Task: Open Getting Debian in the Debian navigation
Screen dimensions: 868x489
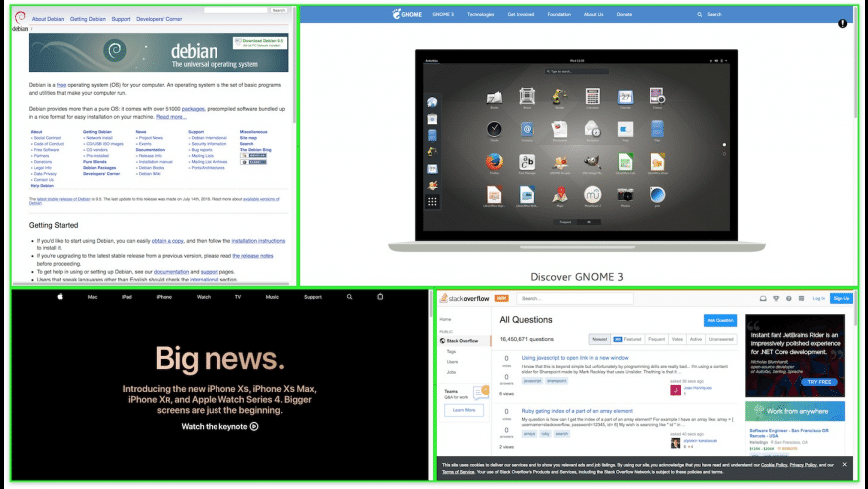Action: point(88,19)
